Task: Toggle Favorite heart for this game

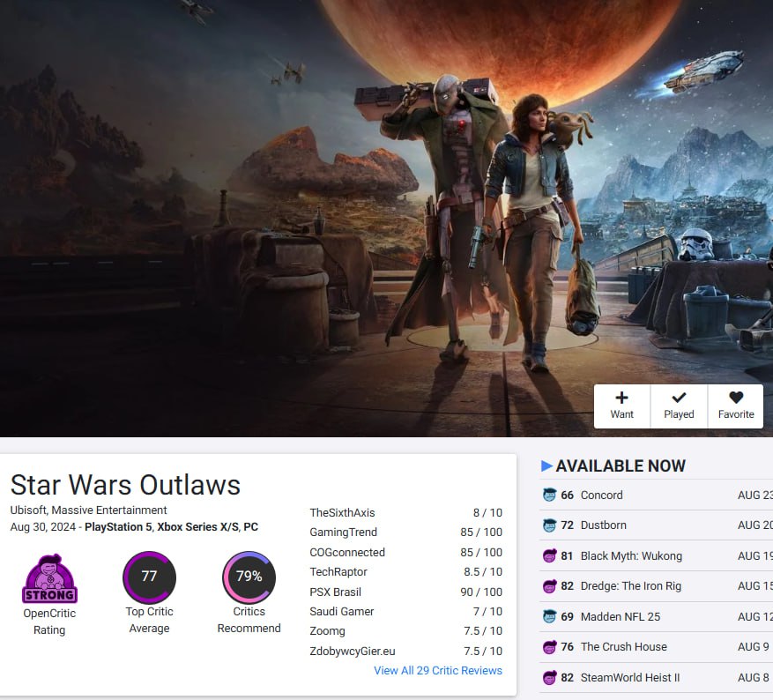Action: 735,406
